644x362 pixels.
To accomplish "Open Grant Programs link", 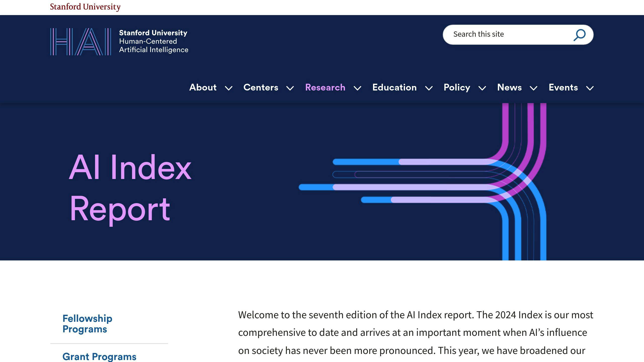I will [100, 356].
